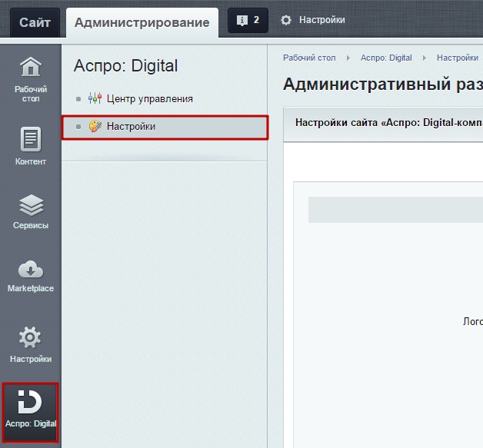Viewport: 483px width, 448px height.
Task: Open Контент section document icon
Action: click(31, 139)
